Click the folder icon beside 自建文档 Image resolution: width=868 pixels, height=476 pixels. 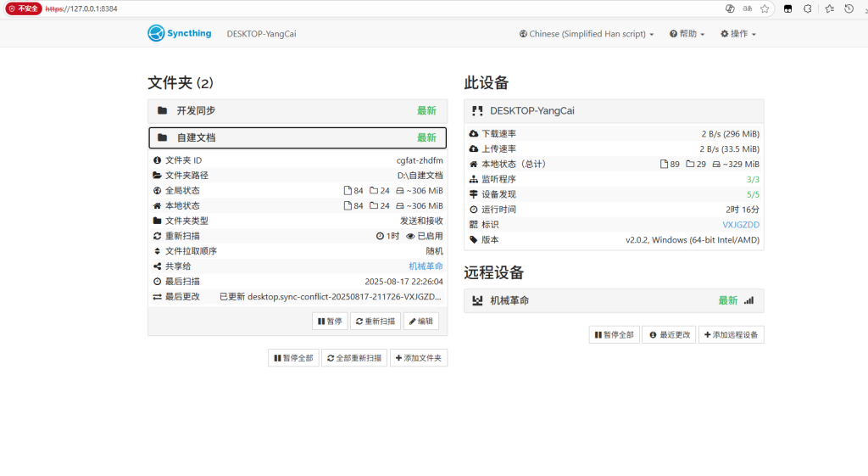coord(162,137)
